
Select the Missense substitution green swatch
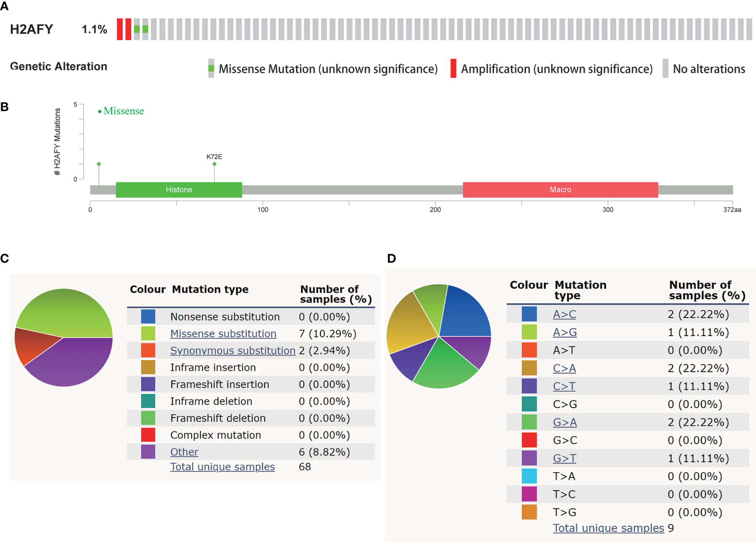click(x=148, y=334)
